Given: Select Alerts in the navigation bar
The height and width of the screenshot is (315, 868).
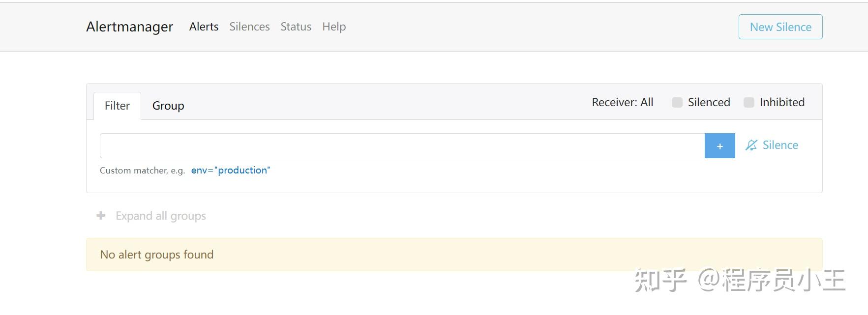Looking at the screenshot, I should point(204,27).
